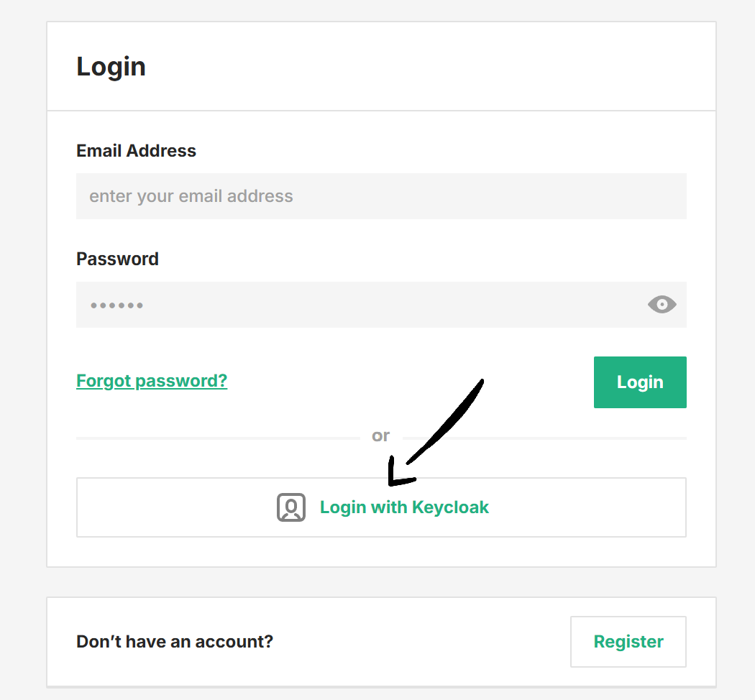The width and height of the screenshot is (755, 700).
Task: Select the Email Address label
Action: click(136, 151)
